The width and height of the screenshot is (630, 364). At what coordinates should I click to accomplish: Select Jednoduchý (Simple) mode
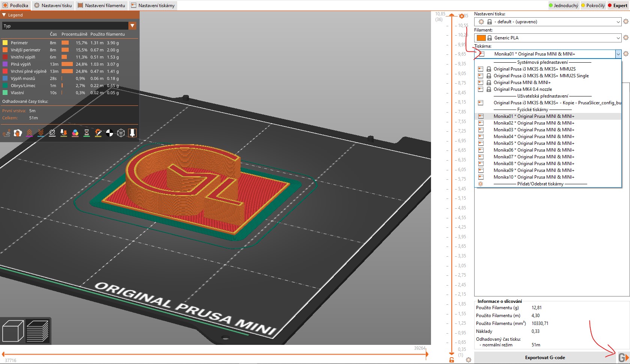(x=564, y=6)
